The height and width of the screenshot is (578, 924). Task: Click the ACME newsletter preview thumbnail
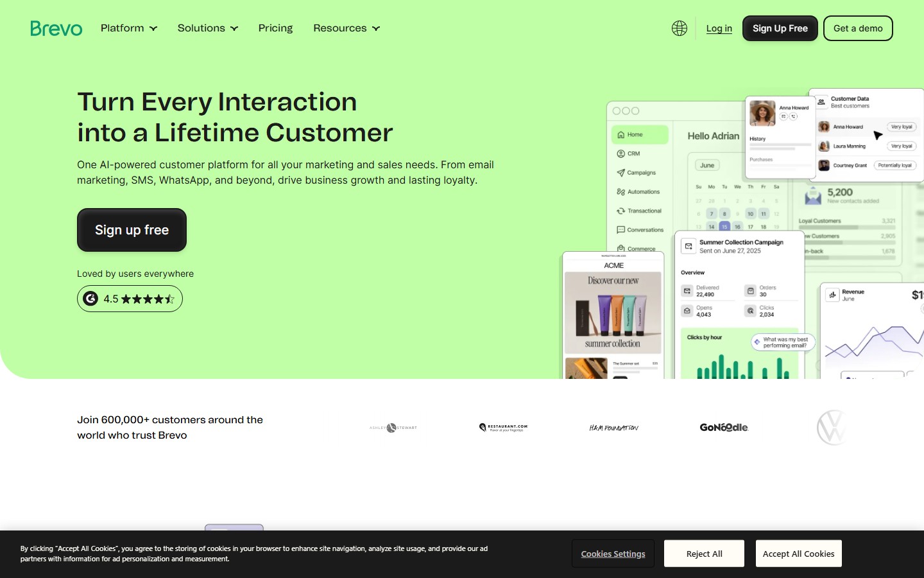click(x=613, y=315)
